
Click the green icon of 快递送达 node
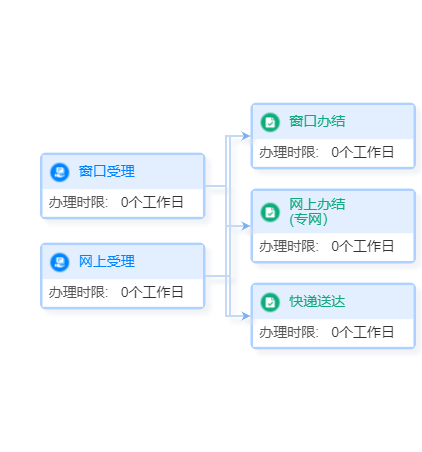pos(270,302)
